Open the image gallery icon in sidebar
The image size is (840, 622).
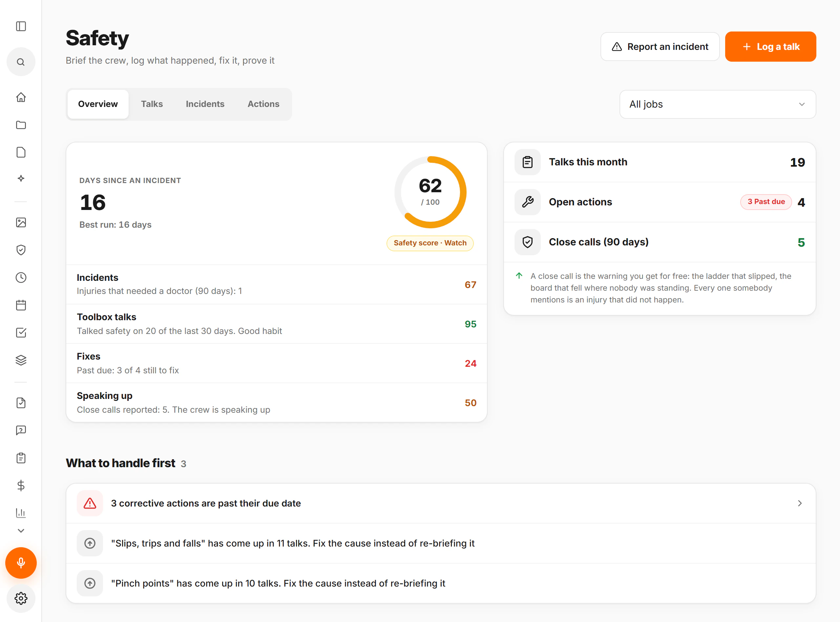21,222
